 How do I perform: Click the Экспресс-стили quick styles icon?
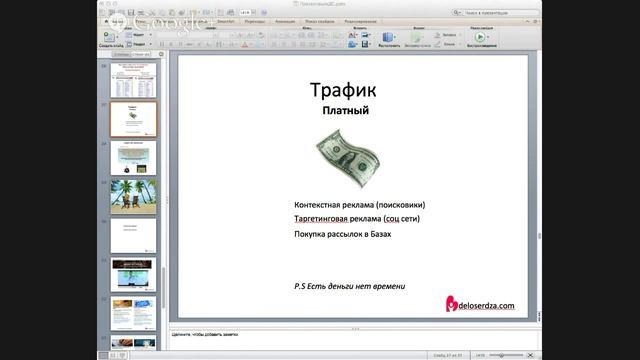[416, 38]
